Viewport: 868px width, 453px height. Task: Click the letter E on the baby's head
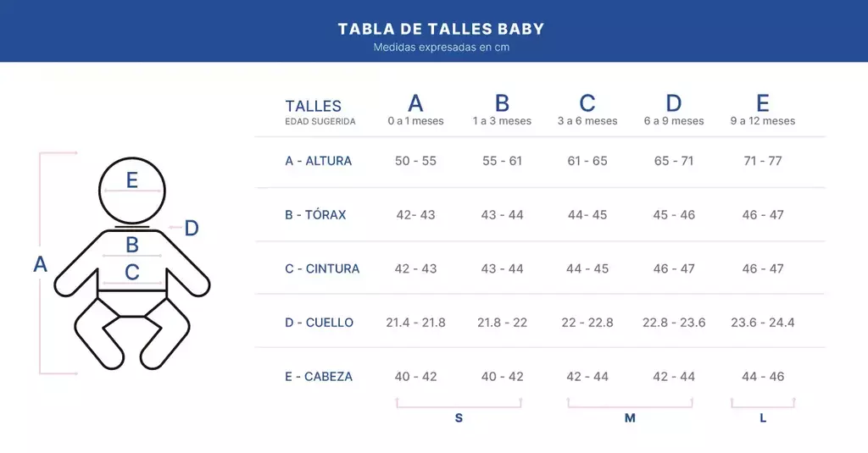click(131, 180)
